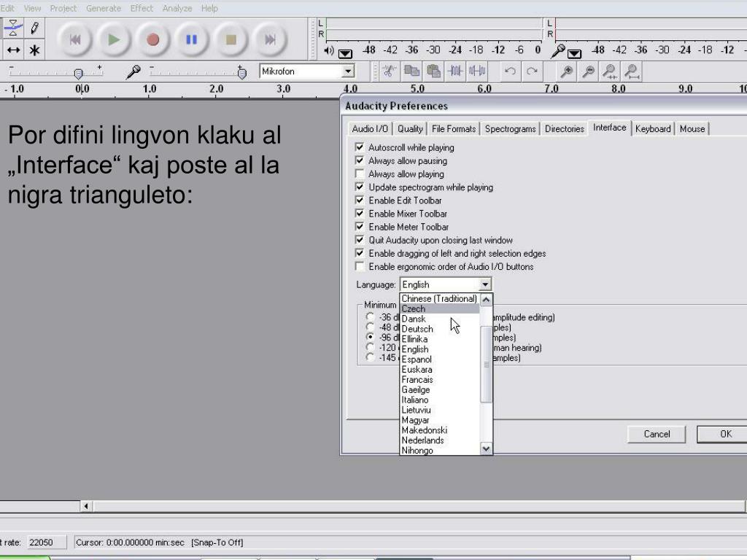Toggle Autoscroll while playing checkbox
Viewport: 747px width, 560px height.
click(360, 147)
